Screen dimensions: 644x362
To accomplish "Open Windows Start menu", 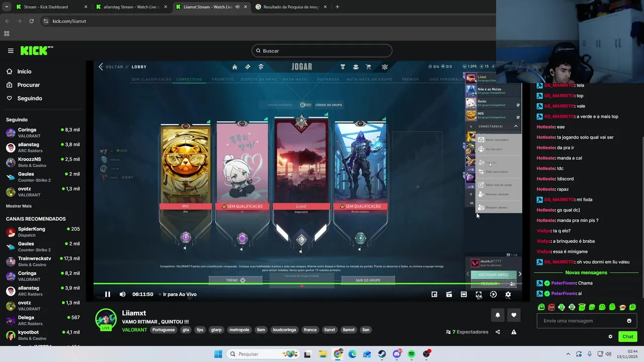I will (x=218, y=354).
